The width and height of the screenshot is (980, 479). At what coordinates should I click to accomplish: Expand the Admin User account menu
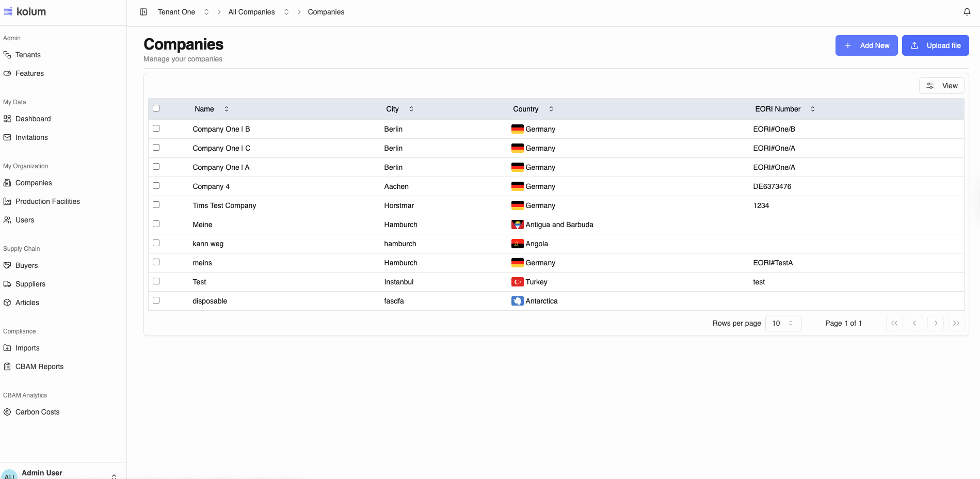pyautogui.click(x=114, y=475)
